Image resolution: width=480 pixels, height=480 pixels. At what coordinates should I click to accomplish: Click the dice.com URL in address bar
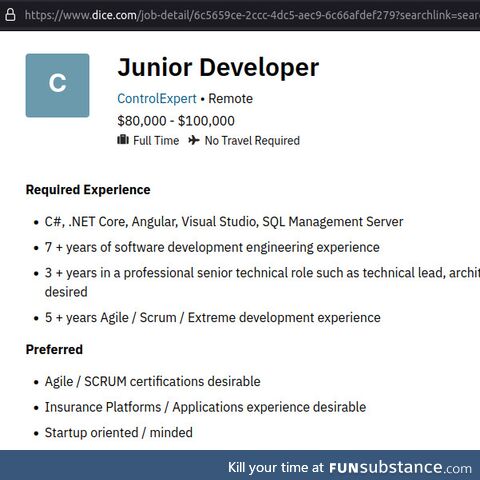[x=252, y=15]
